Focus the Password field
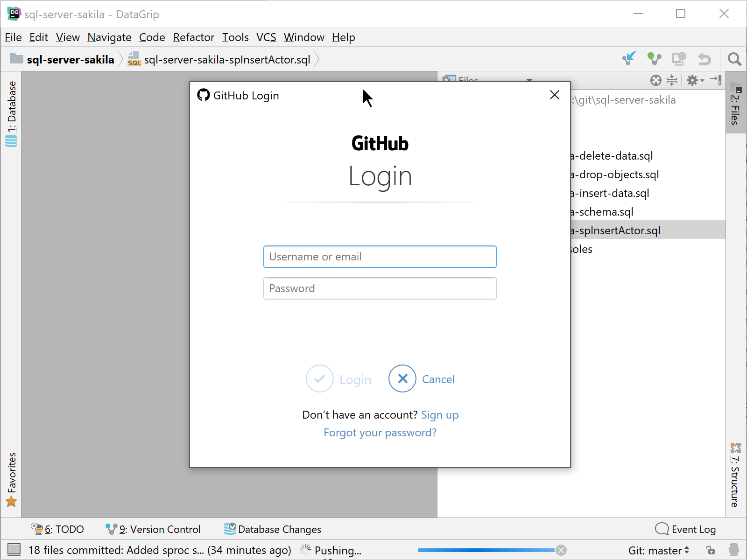 (x=380, y=288)
